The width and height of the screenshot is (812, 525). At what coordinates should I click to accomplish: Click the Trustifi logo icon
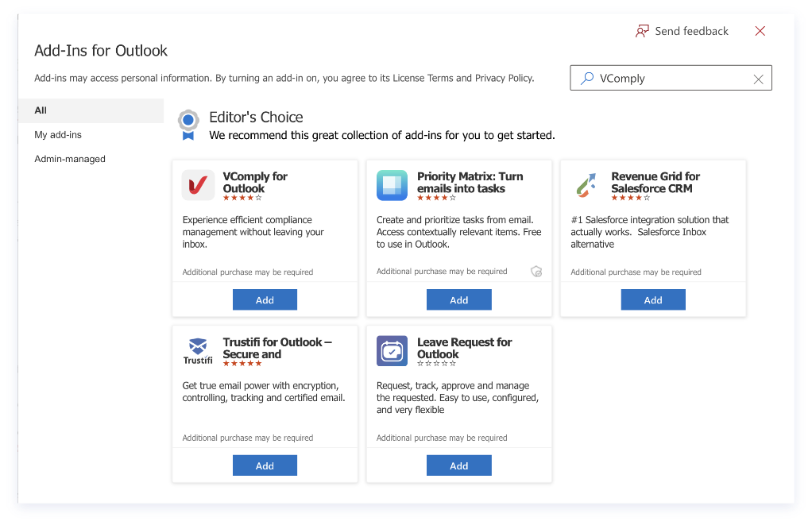[x=198, y=351]
